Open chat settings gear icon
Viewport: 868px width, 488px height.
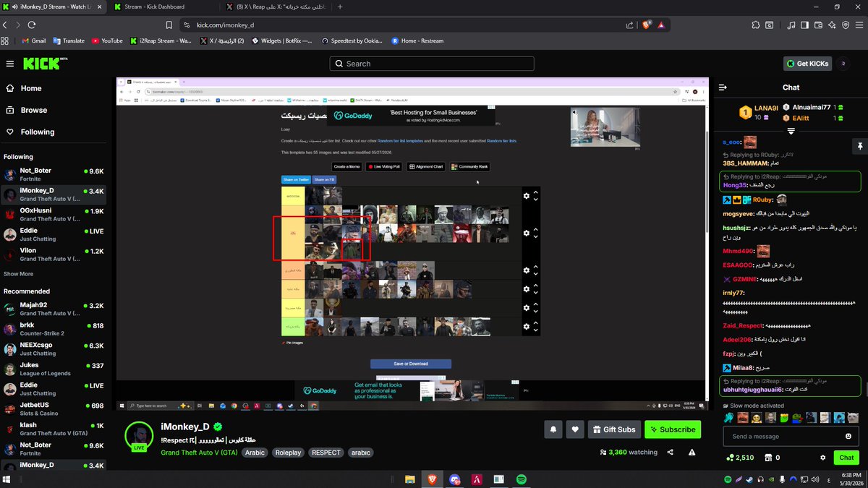pos(822,458)
